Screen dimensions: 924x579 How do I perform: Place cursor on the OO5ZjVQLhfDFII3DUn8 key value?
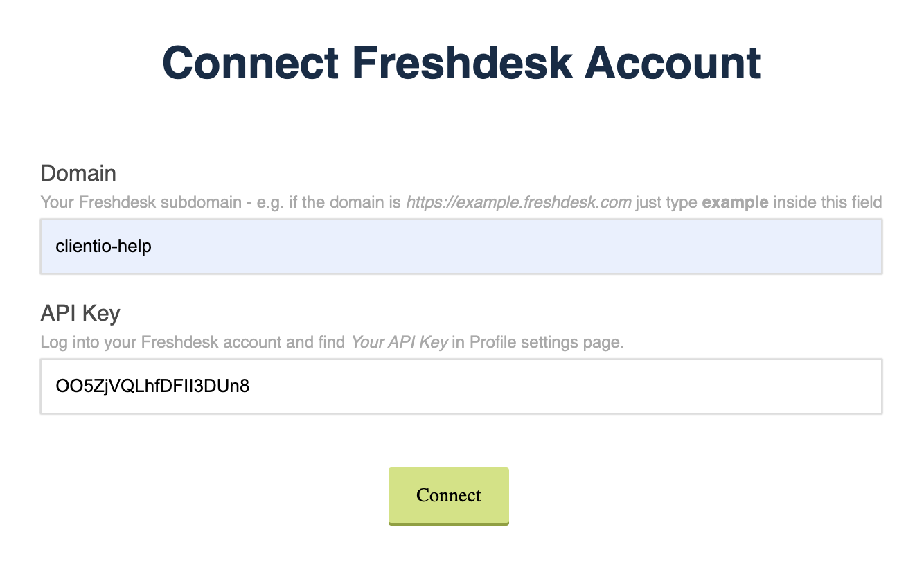pyautogui.click(x=152, y=386)
